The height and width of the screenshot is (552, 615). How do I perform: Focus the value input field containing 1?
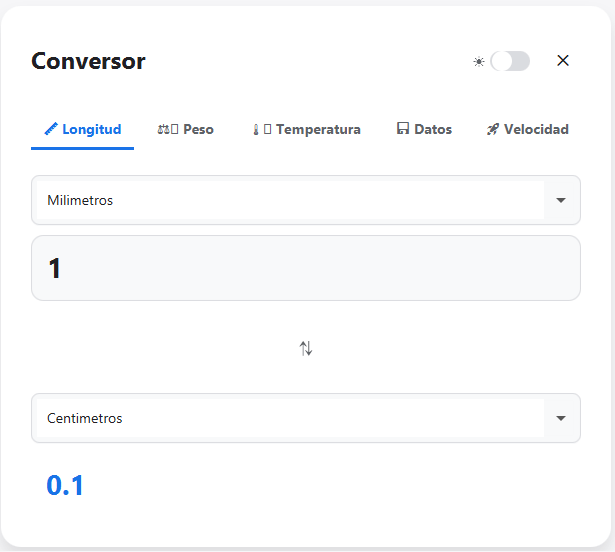pyautogui.click(x=306, y=268)
